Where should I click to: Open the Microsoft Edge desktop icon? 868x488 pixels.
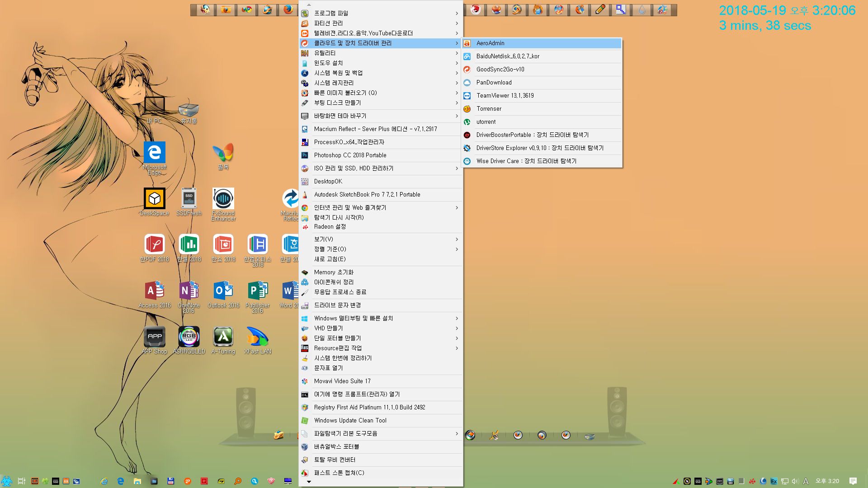point(155,158)
